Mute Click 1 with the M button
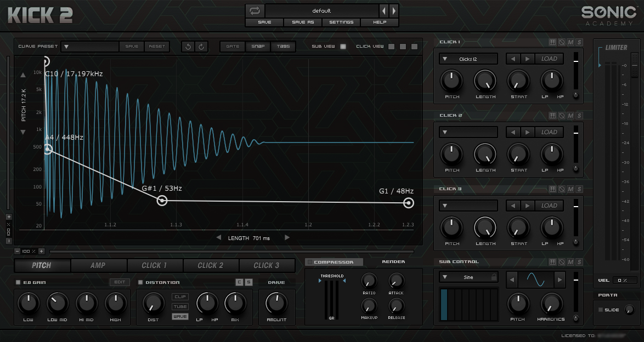Viewport: 644px width, 342px height. pos(570,42)
